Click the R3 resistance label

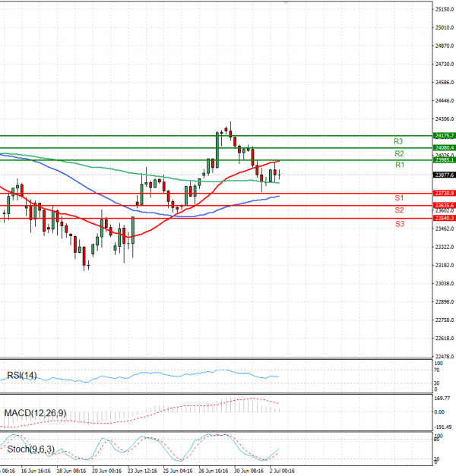398,141
